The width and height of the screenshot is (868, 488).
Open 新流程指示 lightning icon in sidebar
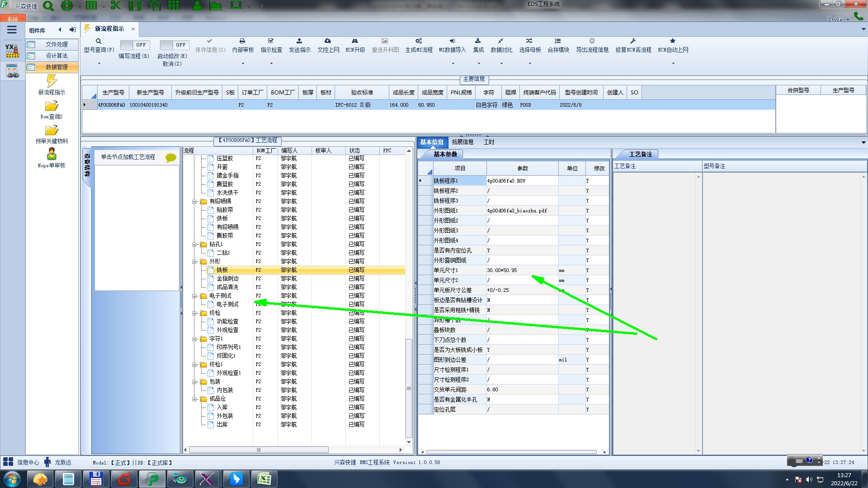(x=52, y=81)
